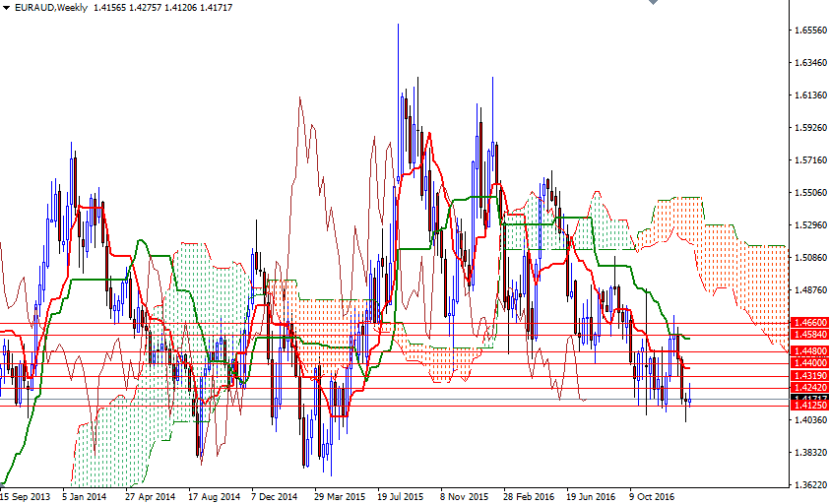Click the 17 Aug 2014 date label

point(214,496)
